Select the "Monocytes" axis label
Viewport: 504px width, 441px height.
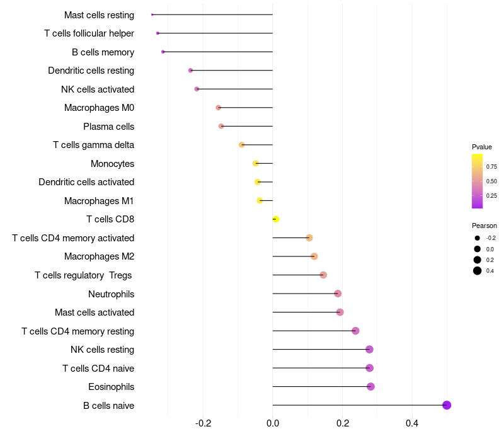click(x=112, y=164)
